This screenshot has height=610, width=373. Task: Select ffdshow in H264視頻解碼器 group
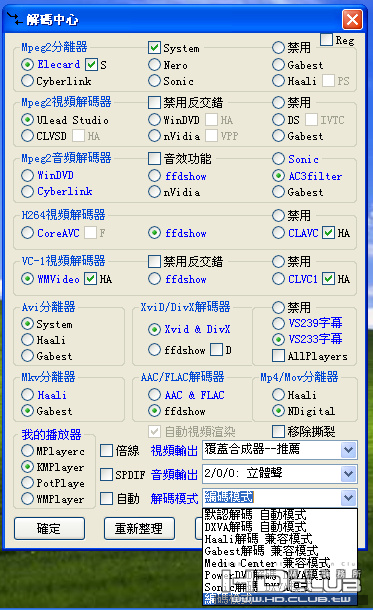[154, 233]
